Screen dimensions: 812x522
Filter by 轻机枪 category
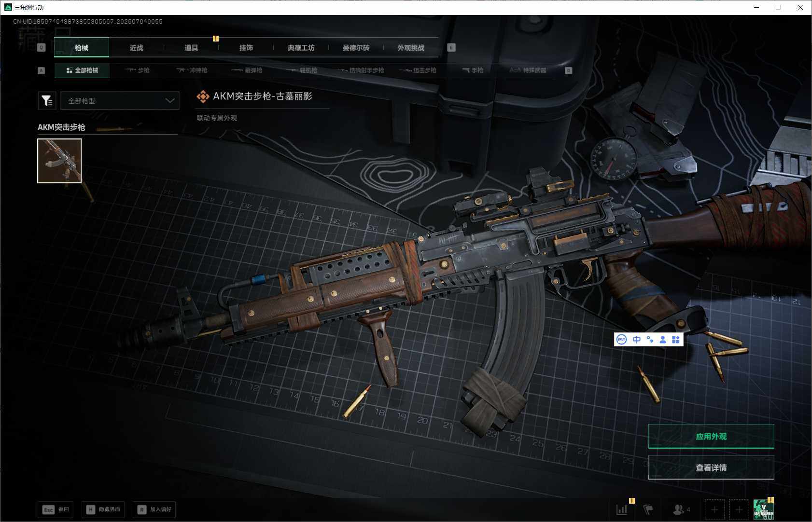click(302, 70)
